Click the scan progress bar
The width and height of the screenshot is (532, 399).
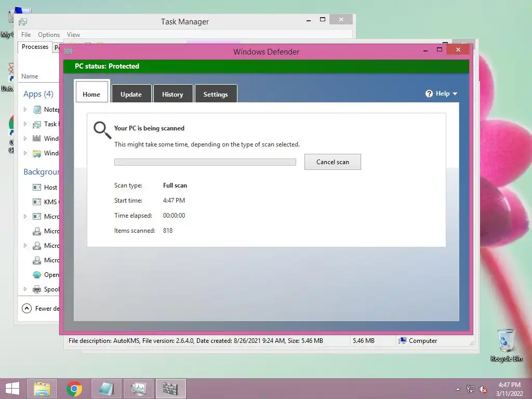pos(205,162)
